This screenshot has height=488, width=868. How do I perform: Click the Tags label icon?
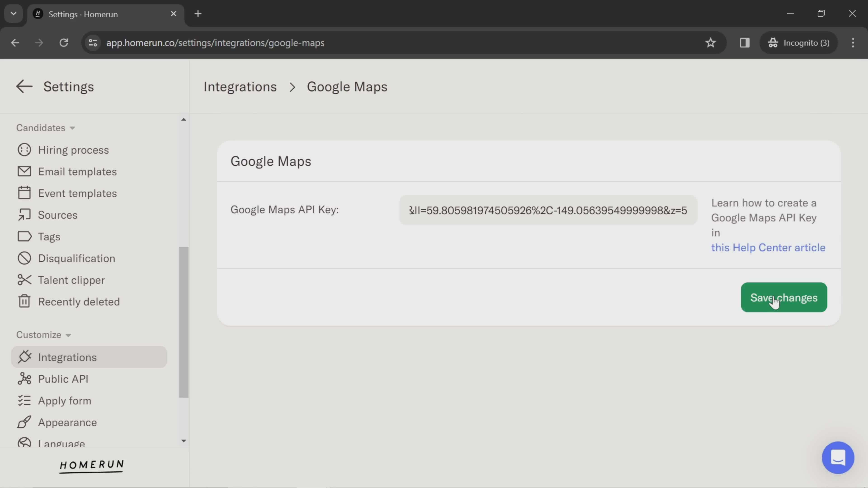tap(24, 236)
